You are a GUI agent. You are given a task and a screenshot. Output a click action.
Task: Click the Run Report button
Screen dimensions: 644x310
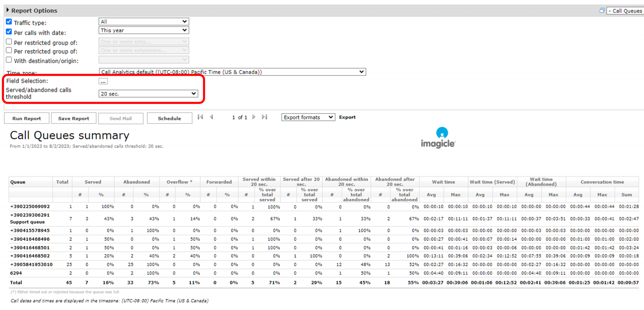pyautogui.click(x=27, y=119)
